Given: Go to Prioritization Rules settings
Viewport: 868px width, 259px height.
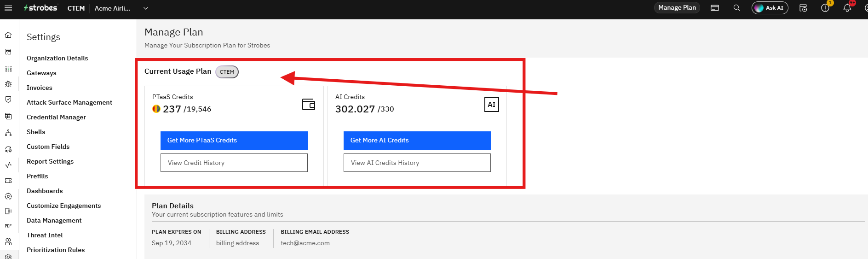Looking at the screenshot, I should click(x=56, y=250).
